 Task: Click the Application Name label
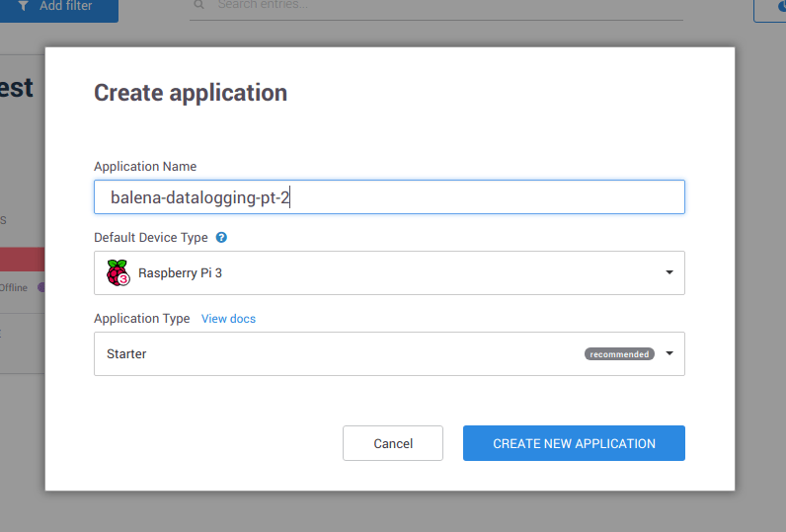(x=145, y=167)
